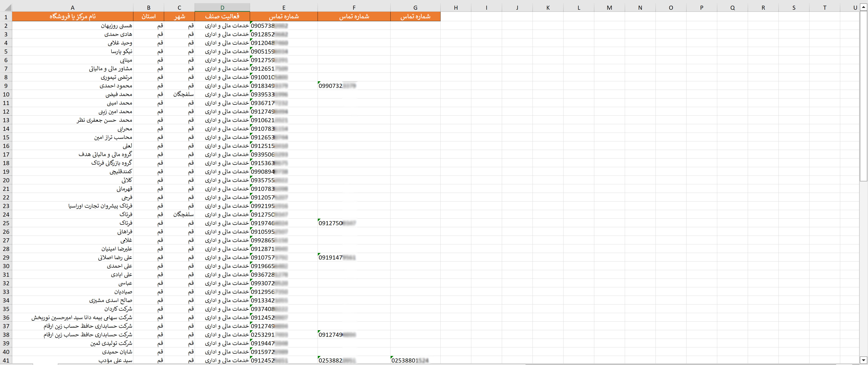Select column E header
This screenshot has width=868, height=365.
tap(284, 7)
